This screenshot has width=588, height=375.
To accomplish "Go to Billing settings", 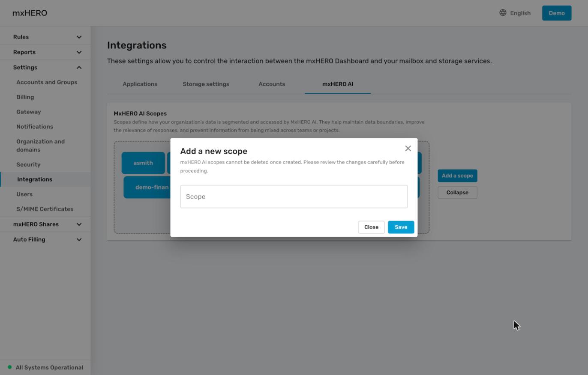I will [25, 97].
